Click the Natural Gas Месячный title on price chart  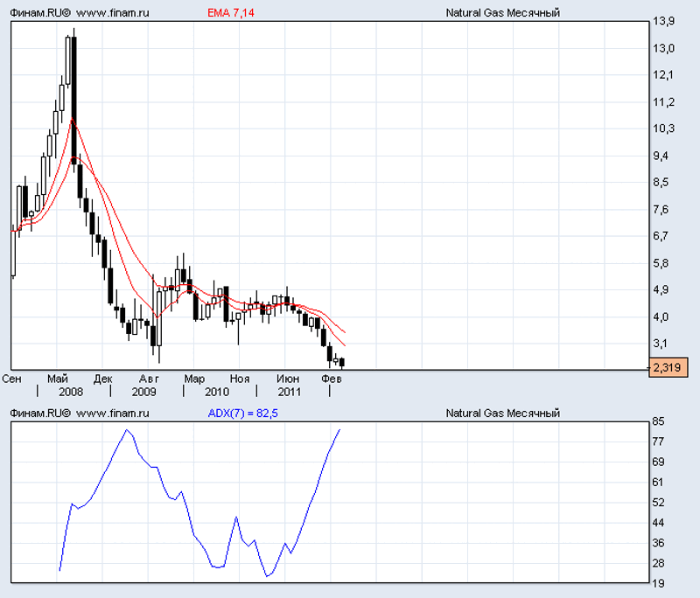tap(502, 13)
